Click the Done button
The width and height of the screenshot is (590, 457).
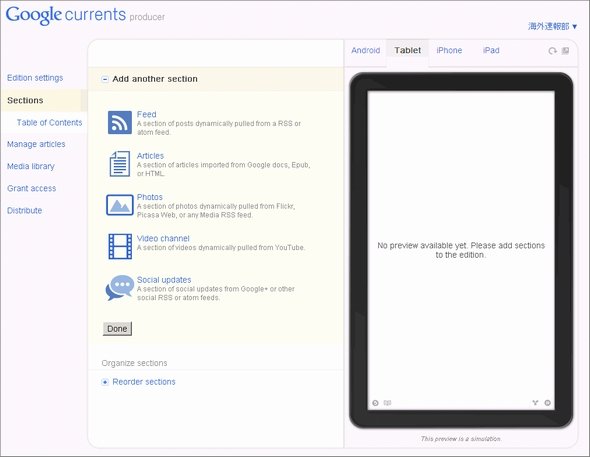[117, 328]
